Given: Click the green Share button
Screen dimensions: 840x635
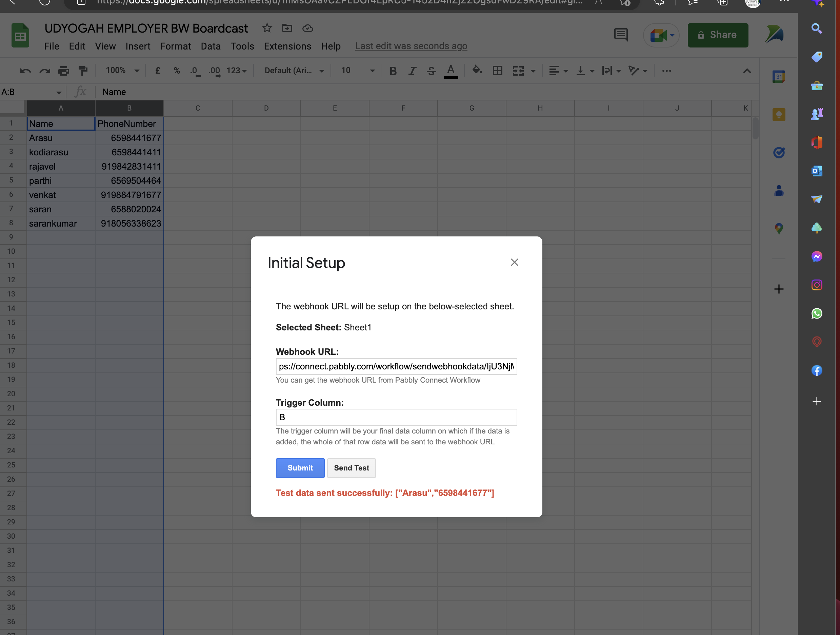Looking at the screenshot, I should pyautogui.click(x=718, y=35).
